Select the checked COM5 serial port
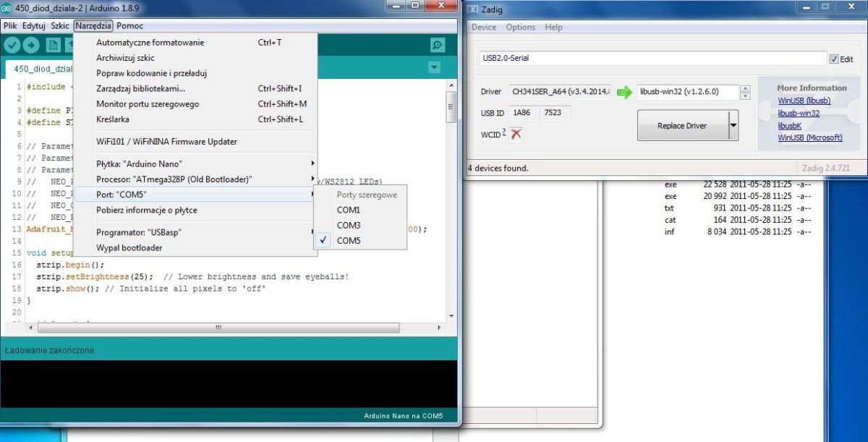This screenshot has height=442, width=868. (x=360, y=241)
